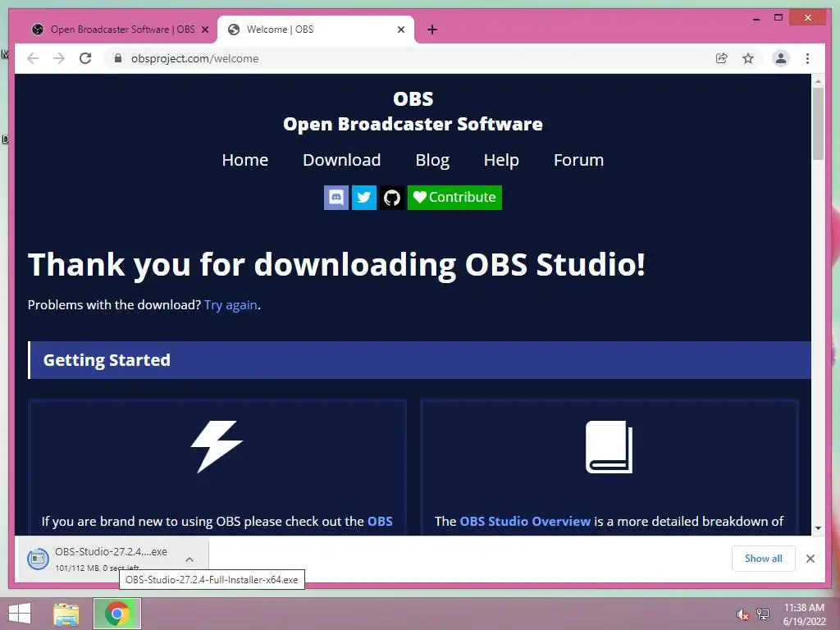
Task: Open the OBS Twitter icon link
Action: [x=364, y=198]
